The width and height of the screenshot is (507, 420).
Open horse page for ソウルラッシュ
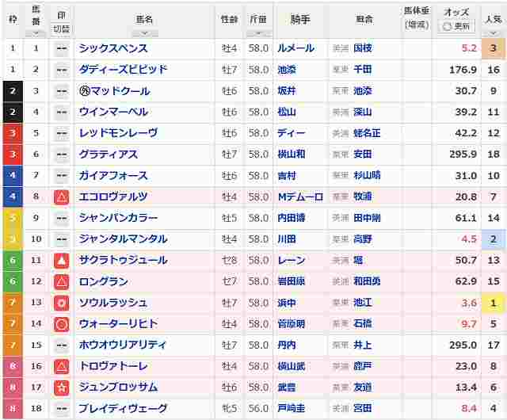[x=113, y=303]
